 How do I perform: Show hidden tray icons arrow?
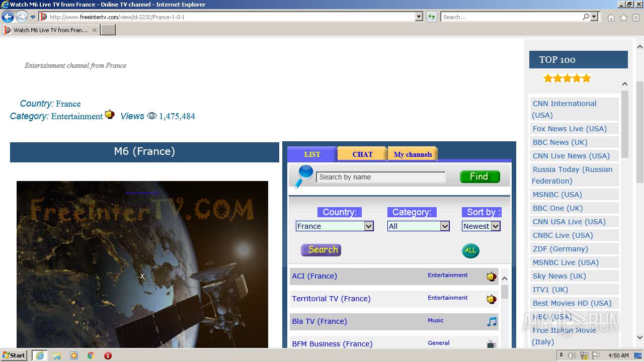561,355
